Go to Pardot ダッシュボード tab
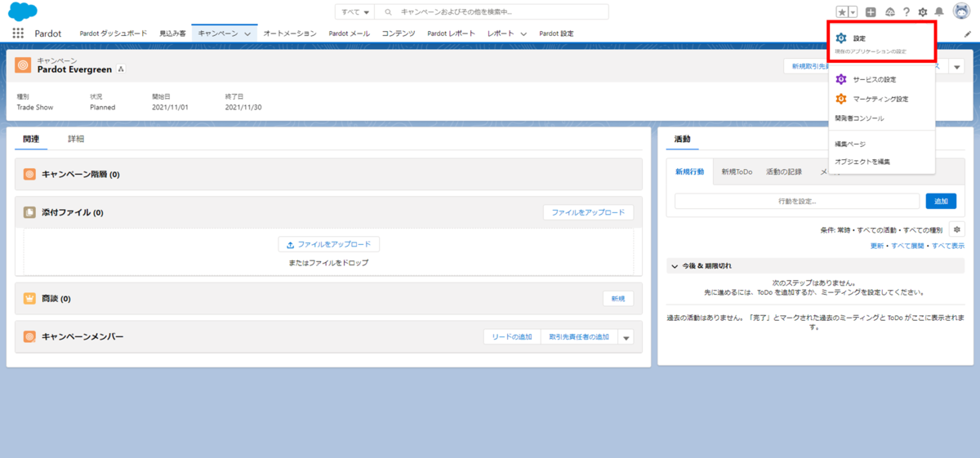The width and height of the screenshot is (980, 458). point(114,33)
